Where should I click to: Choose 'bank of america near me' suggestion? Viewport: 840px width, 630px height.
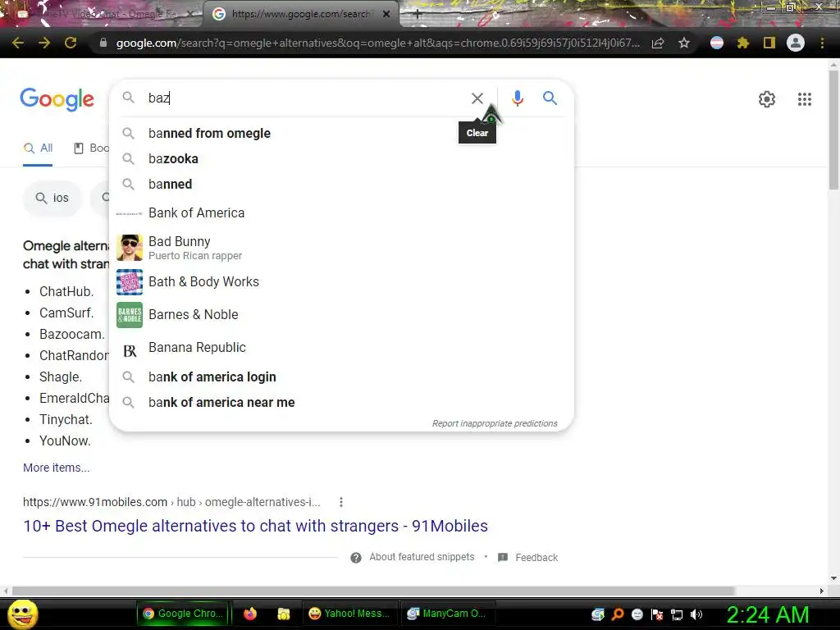[341, 402]
